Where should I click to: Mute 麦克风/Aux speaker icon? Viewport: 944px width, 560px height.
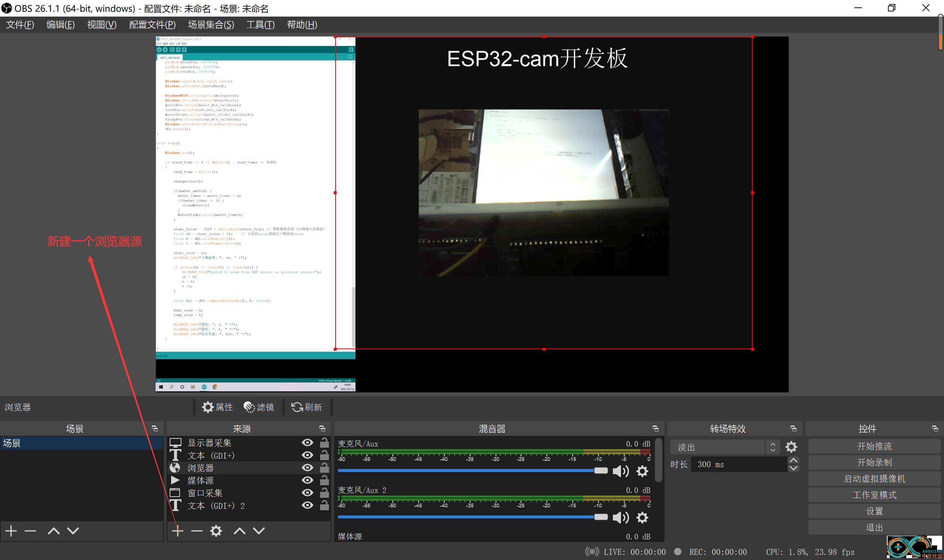tap(620, 471)
